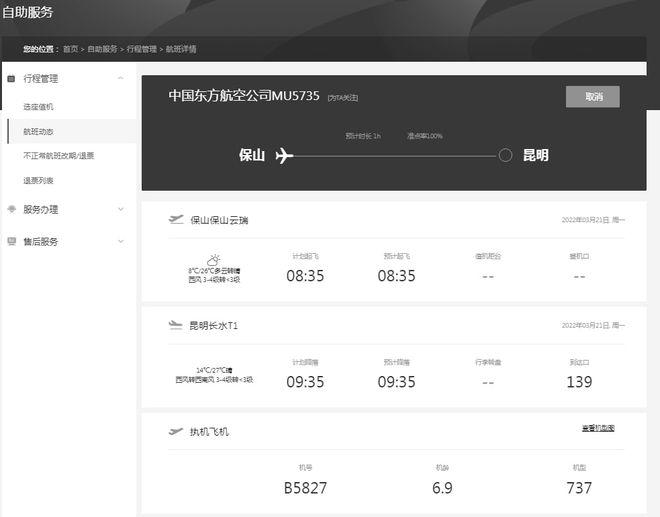Click the takeoff icon beside 保山保山云瑞

pyautogui.click(x=177, y=219)
